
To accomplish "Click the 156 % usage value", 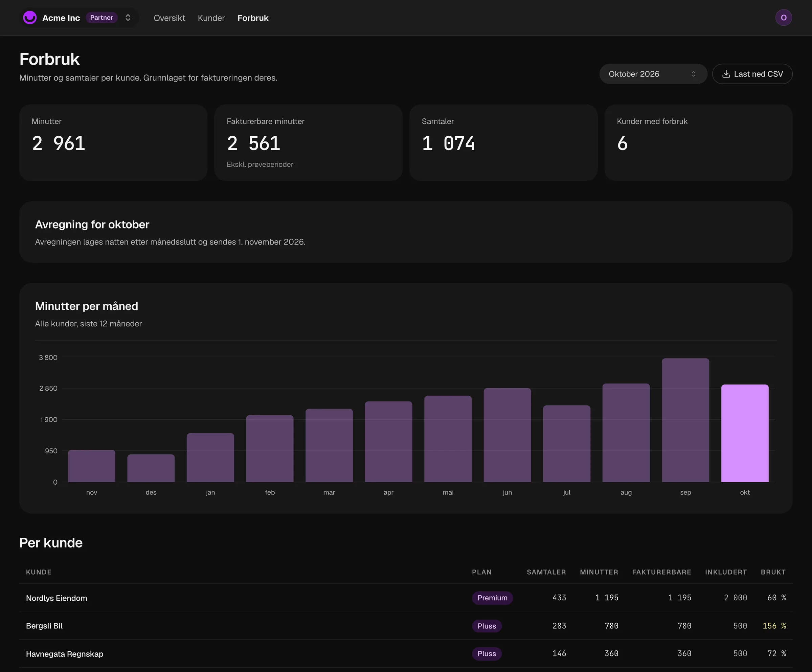I will click(774, 626).
